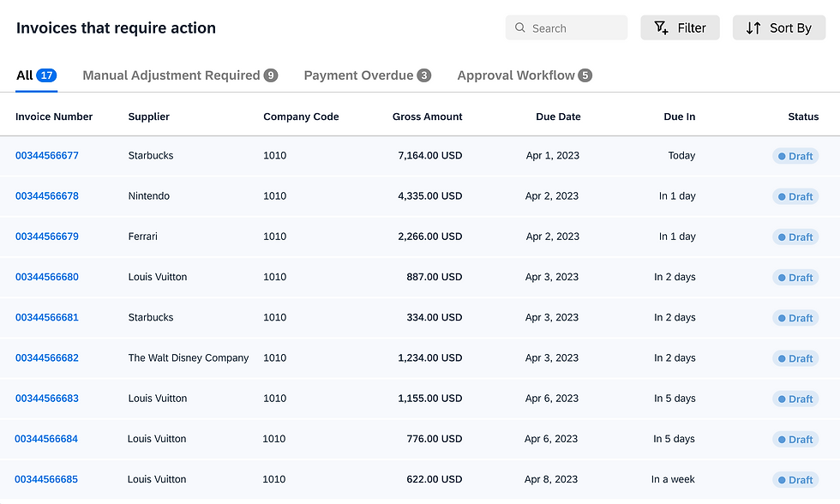Open invoice 00344566677
The image size is (840, 504).
(47, 155)
